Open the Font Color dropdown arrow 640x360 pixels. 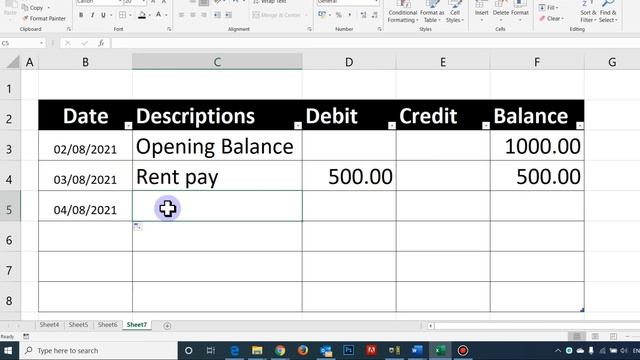pyautogui.click(x=166, y=16)
